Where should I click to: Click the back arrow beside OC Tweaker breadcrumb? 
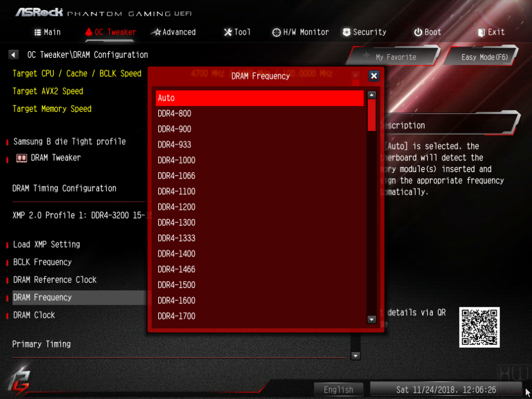click(x=13, y=55)
